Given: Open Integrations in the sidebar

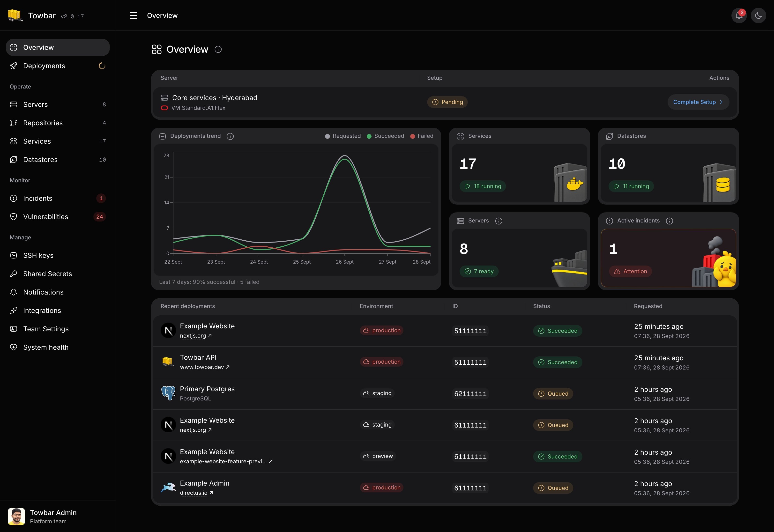Looking at the screenshot, I should click(58, 310).
